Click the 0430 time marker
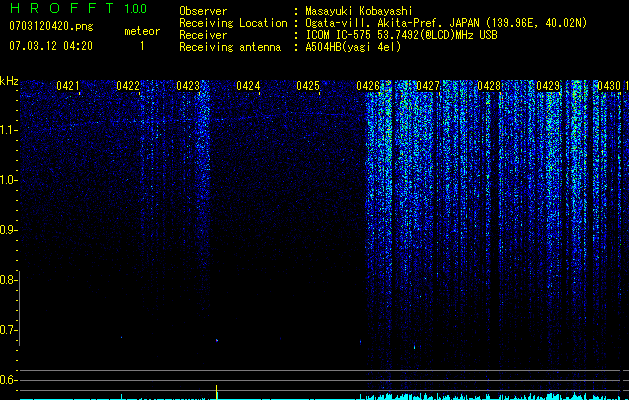The image size is (629, 400). (x=609, y=86)
